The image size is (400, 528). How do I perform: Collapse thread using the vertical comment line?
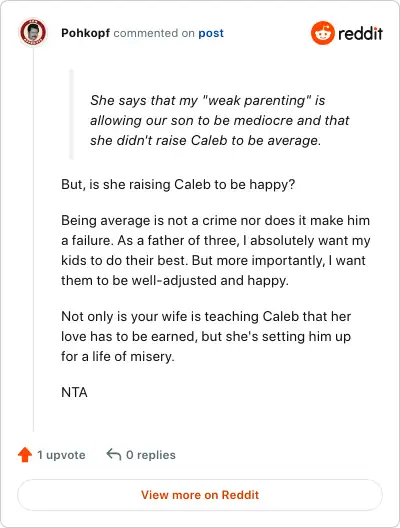tap(33, 239)
